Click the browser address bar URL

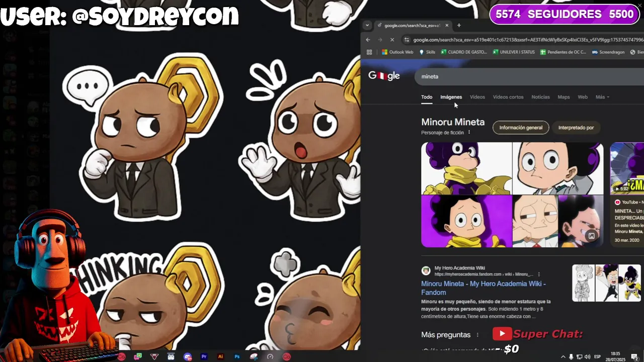tap(528, 40)
